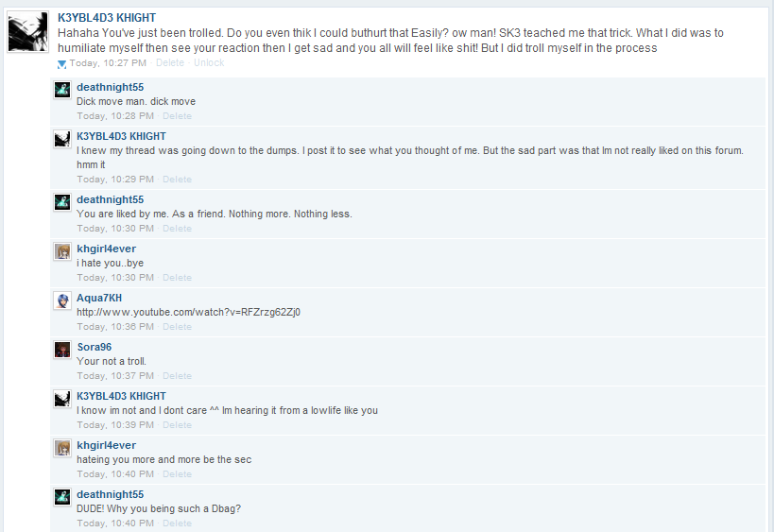Click khgirl4ever's avatar on "i hate you" comment

(62, 251)
